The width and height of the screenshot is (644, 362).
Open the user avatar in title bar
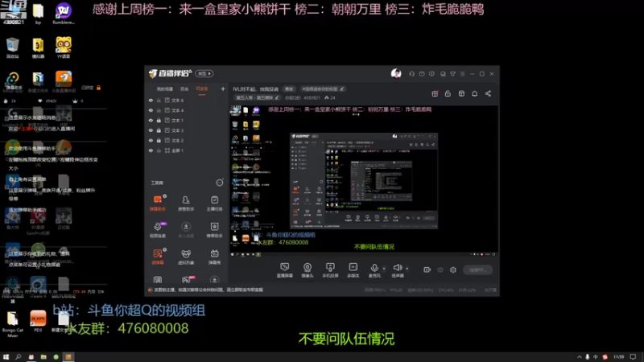[396, 73]
